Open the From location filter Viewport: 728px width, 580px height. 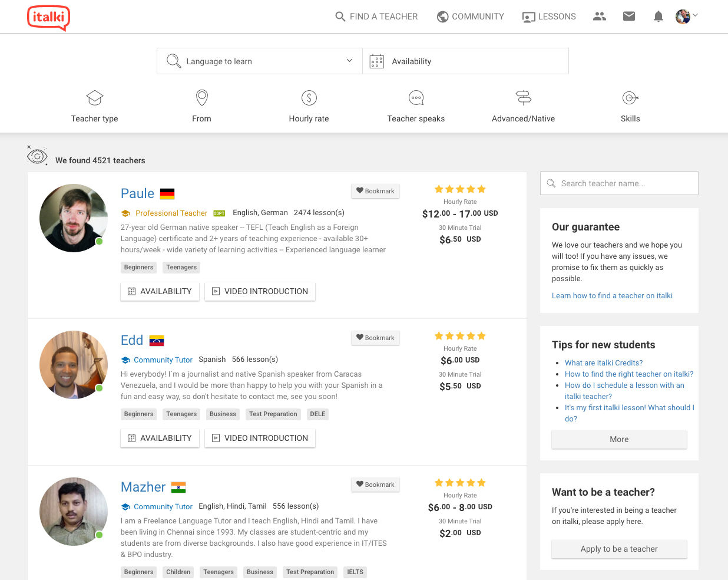click(x=201, y=106)
